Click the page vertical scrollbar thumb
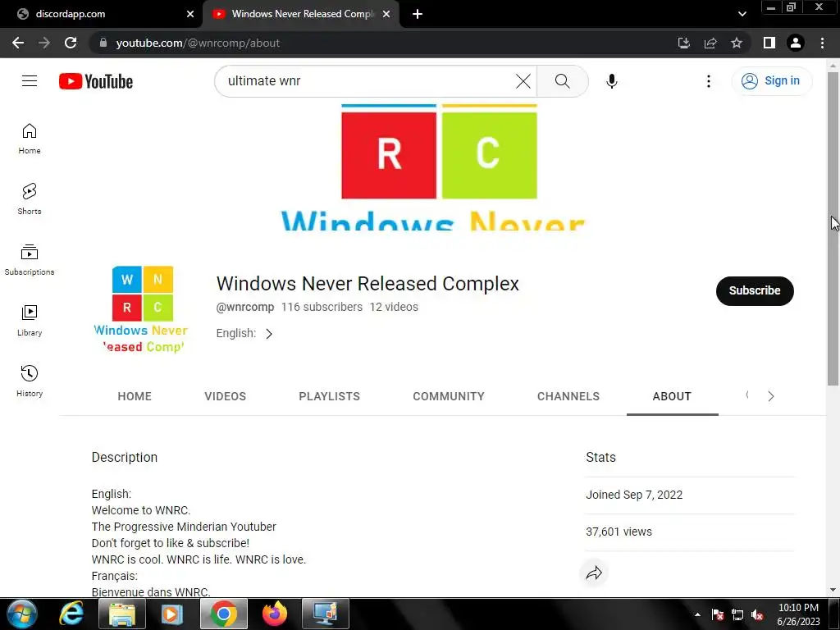This screenshot has width=840, height=630. [x=833, y=228]
